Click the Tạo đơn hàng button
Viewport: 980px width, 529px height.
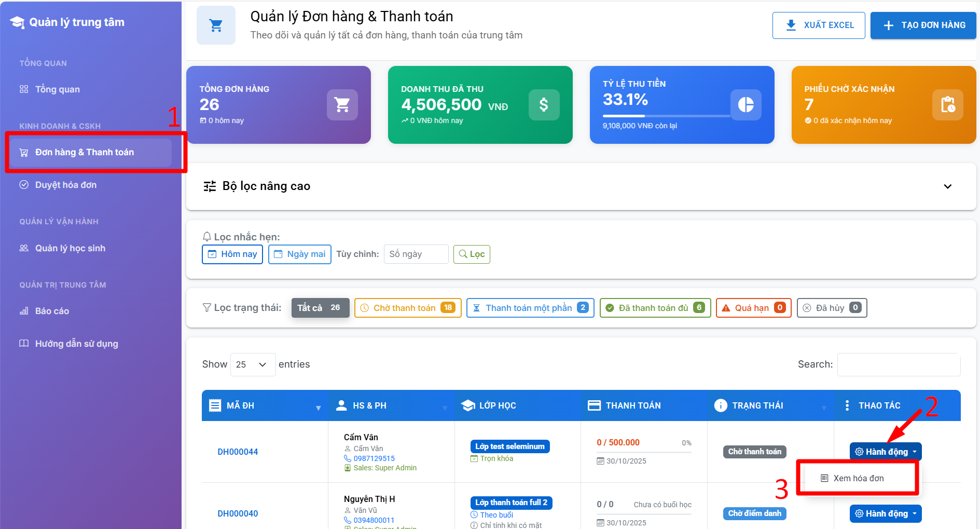tap(923, 25)
